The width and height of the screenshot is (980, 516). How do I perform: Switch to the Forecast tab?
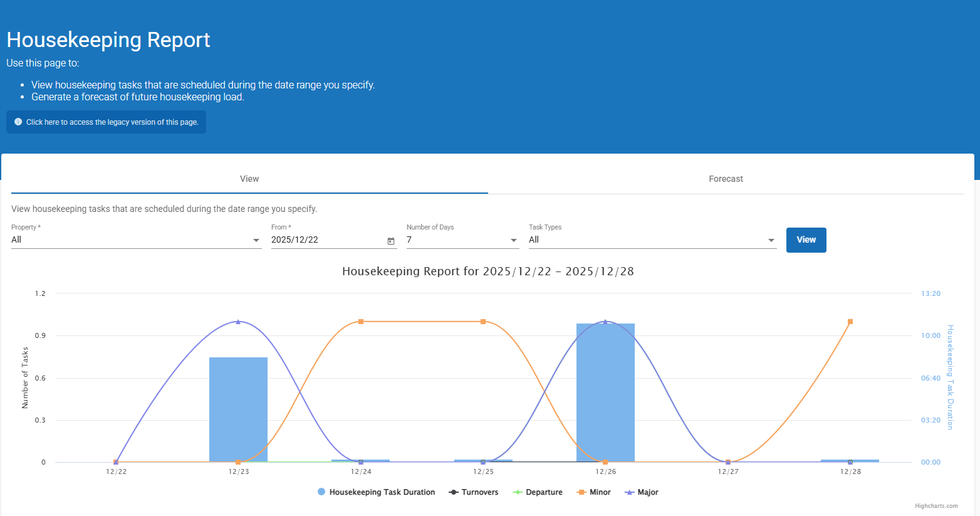point(726,179)
